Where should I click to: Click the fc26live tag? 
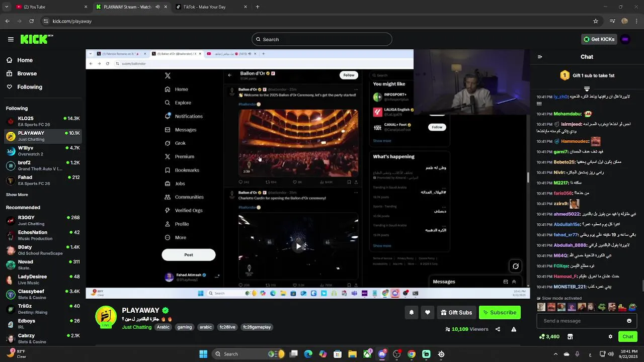[227, 327]
